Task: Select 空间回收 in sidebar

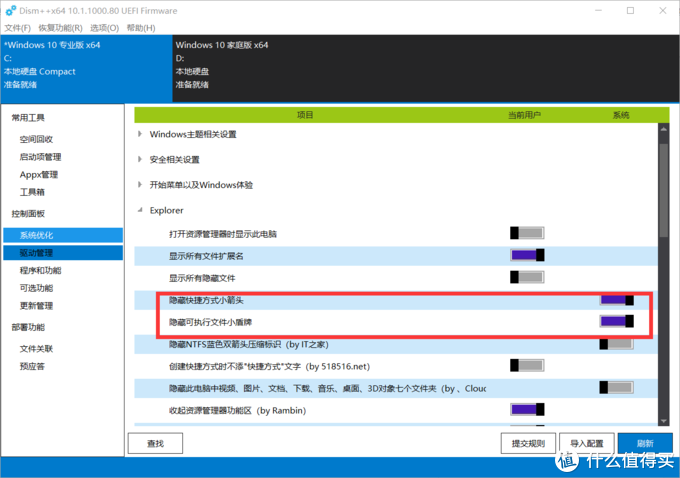Action: [36, 139]
